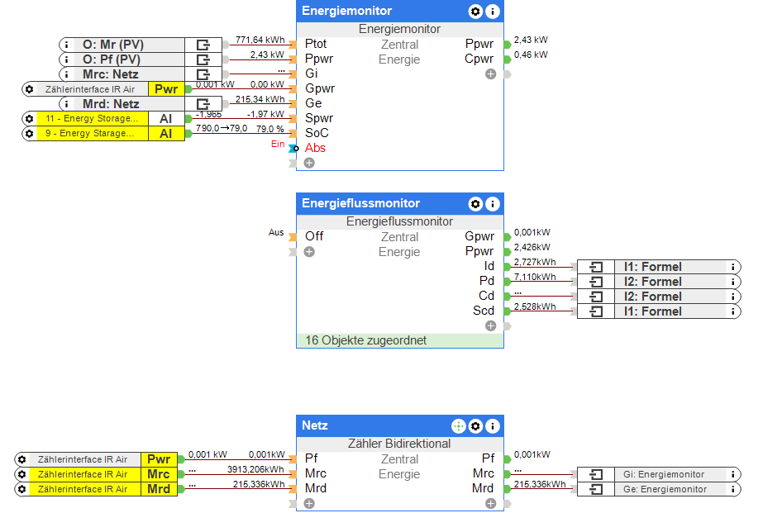
Task: Click output arrow icon of O: Pf (PV)
Action: [x=203, y=59]
